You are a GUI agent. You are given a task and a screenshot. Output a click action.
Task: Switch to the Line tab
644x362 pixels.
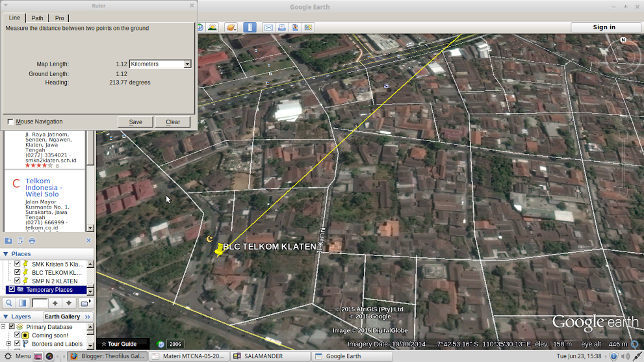pyautogui.click(x=14, y=18)
